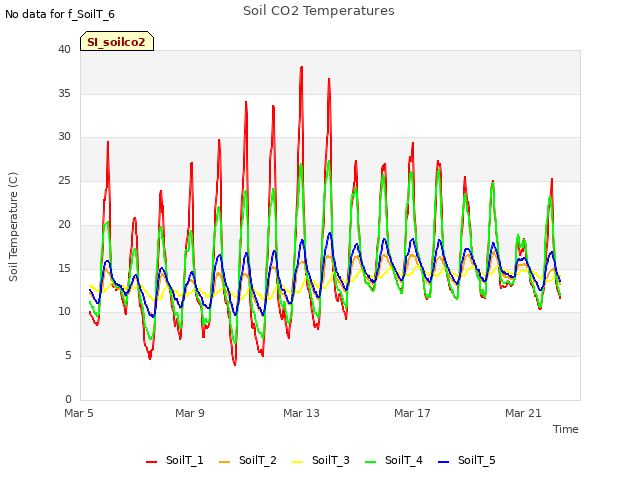This screenshot has height=480, width=640.
Task: Click the 'No data for f_SoilT_6' message
Action: click(60, 15)
